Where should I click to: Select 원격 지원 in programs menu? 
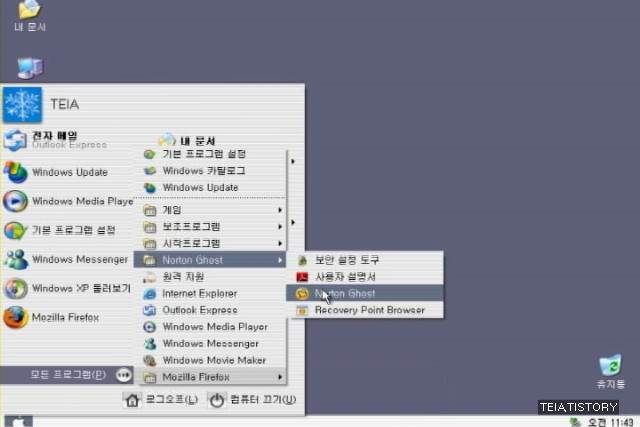tap(210, 277)
